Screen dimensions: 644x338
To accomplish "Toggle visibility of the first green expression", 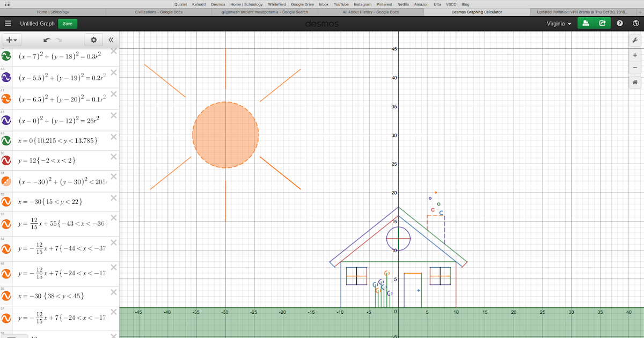I will click(5, 56).
